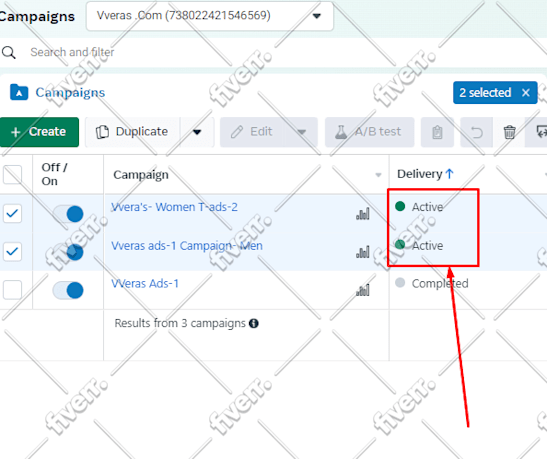Click the green Create button

pos(39,132)
